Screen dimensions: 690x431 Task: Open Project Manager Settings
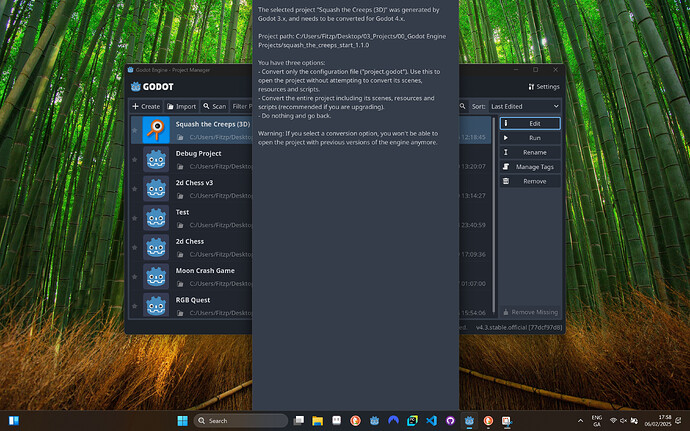click(x=544, y=87)
